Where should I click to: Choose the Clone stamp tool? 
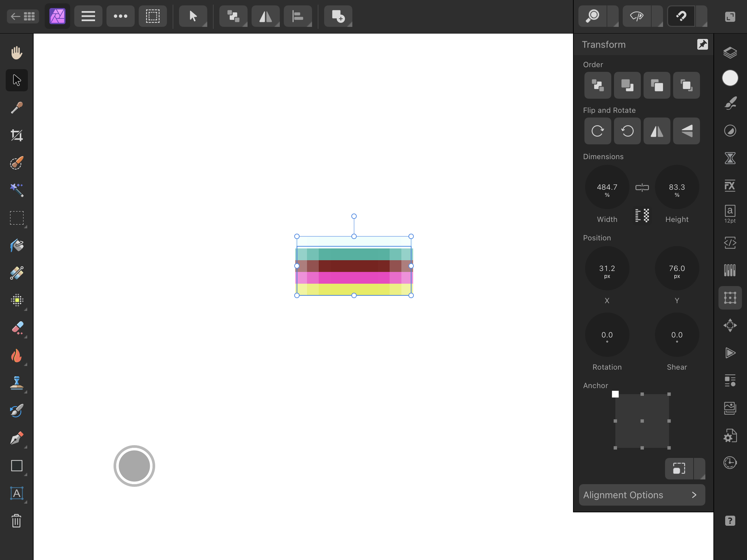point(16,383)
